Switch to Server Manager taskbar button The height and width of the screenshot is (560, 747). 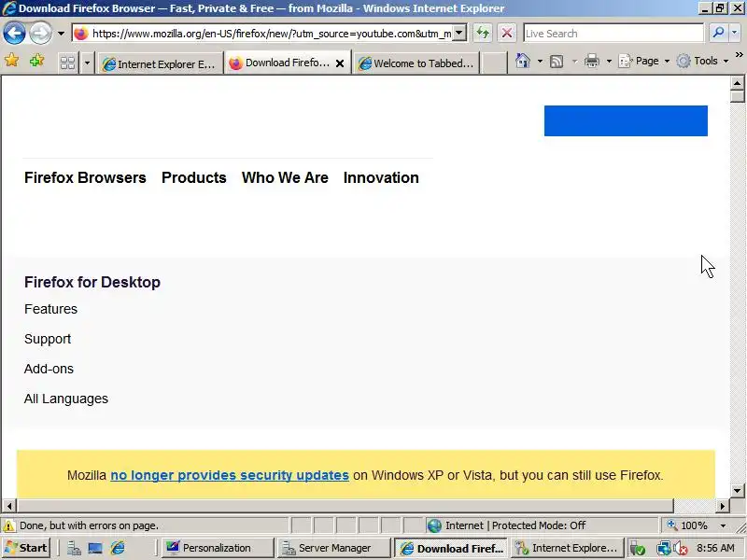point(334,548)
